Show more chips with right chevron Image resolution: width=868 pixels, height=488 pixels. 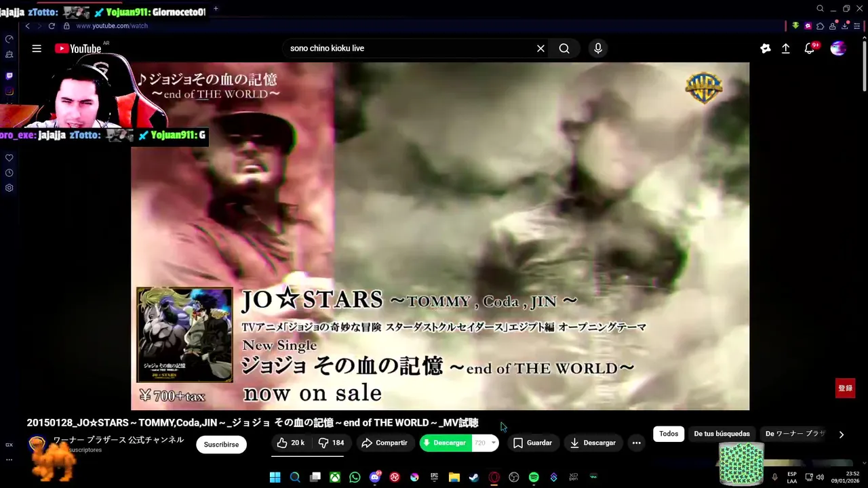point(841,434)
